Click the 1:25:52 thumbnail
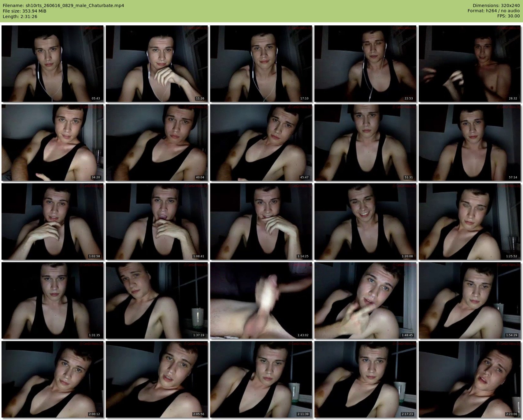The height and width of the screenshot is (420, 523). 470,221
